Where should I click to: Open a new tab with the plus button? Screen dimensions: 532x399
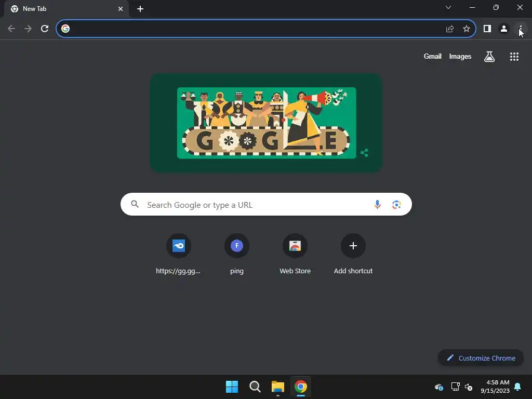[x=140, y=9]
